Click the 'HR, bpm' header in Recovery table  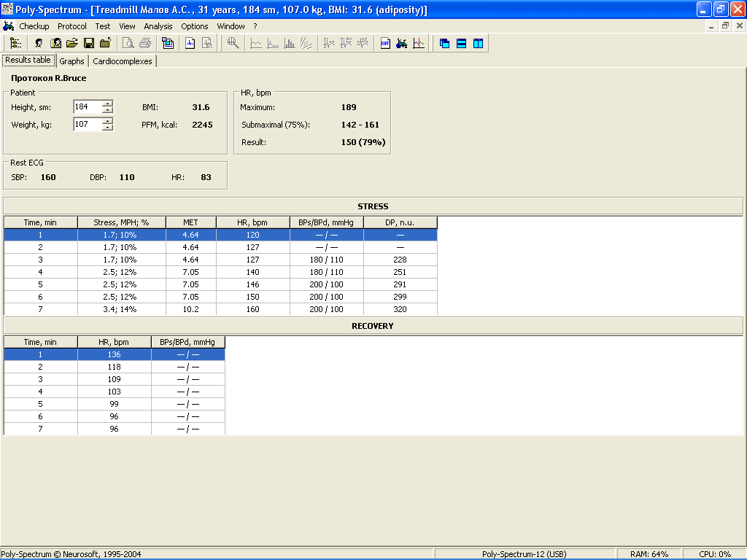(114, 342)
